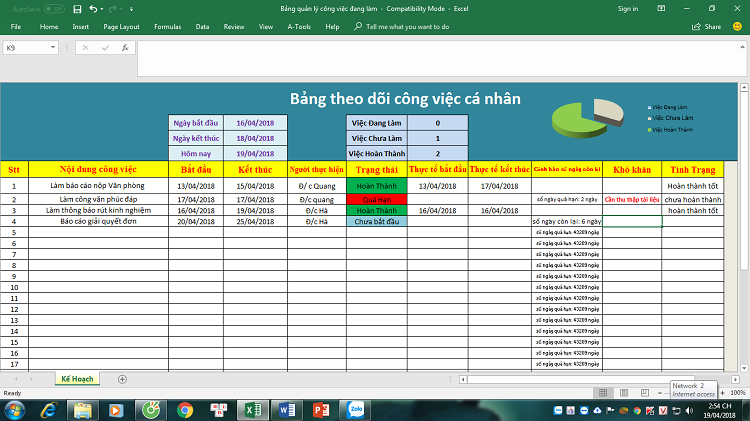The height and width of the screenshot is (421, 750).
Task: Expand the formula bar with the chevron
Action: pos(742,47)
